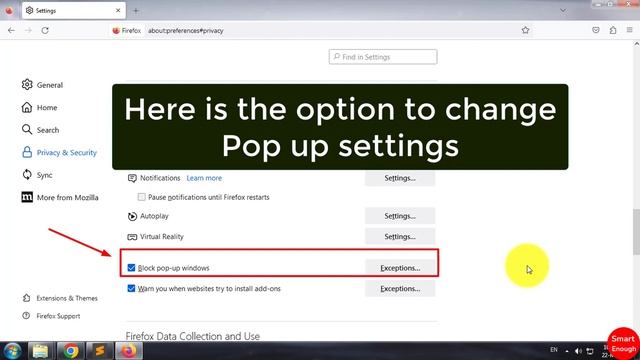Click the address bar URL about:preferences#privacy
The height and width of the screenshot is (360, 640).
pos(186,31)
